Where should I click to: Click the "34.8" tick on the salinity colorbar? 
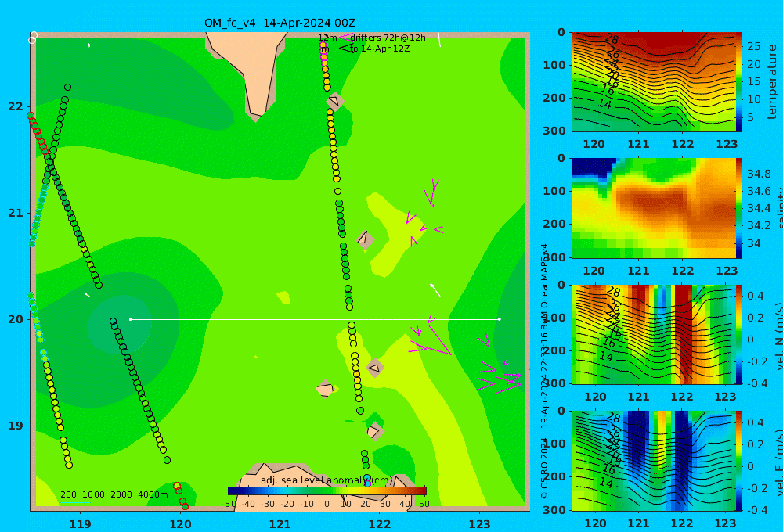tap(759, 174)
